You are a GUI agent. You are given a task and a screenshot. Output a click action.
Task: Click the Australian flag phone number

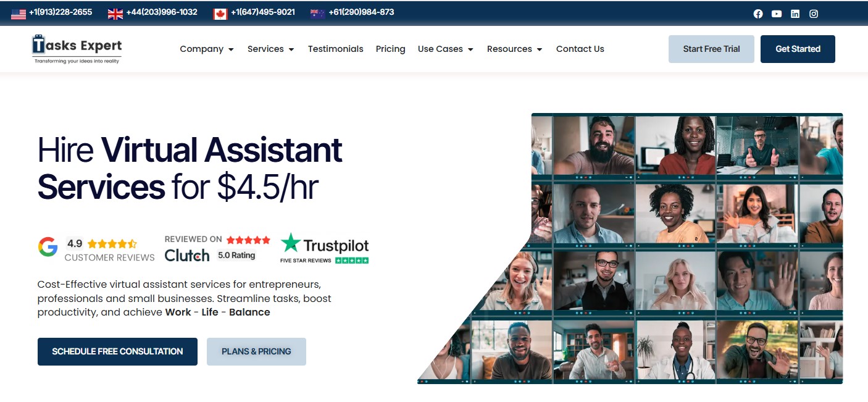pos(361,12)
